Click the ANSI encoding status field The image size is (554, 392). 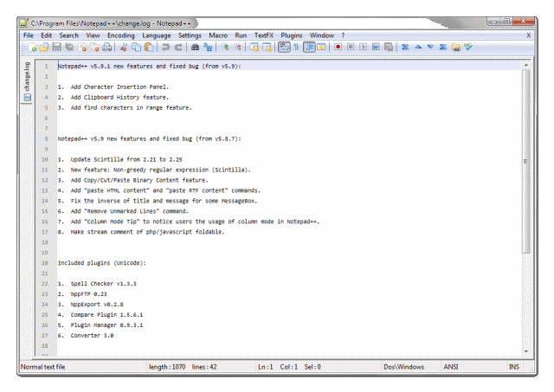451,367
